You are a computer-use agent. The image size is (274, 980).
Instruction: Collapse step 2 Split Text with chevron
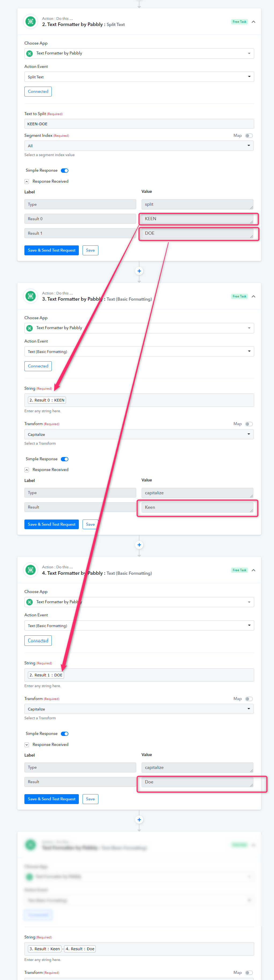pos(253,22)
